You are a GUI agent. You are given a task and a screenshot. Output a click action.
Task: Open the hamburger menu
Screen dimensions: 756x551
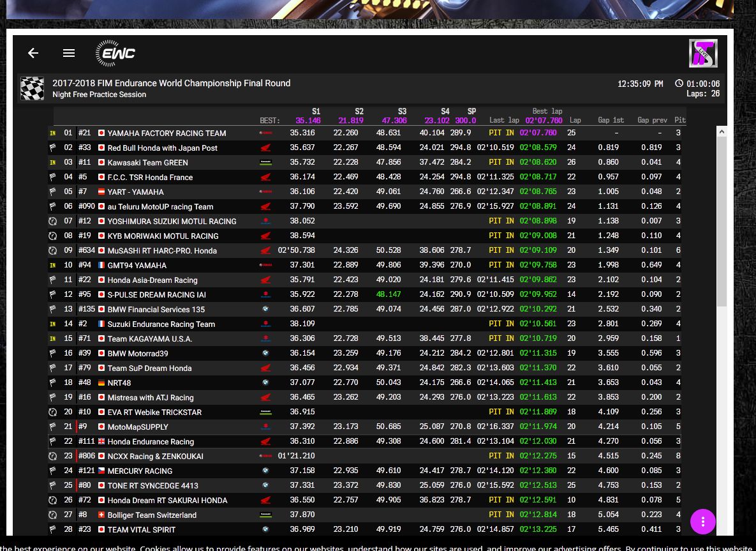[69, 53]
